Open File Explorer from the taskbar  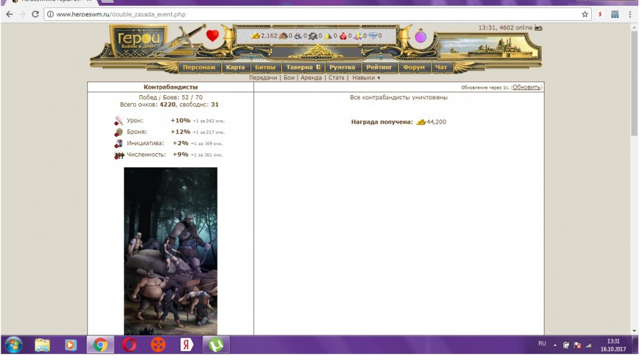tap(42, 345)
